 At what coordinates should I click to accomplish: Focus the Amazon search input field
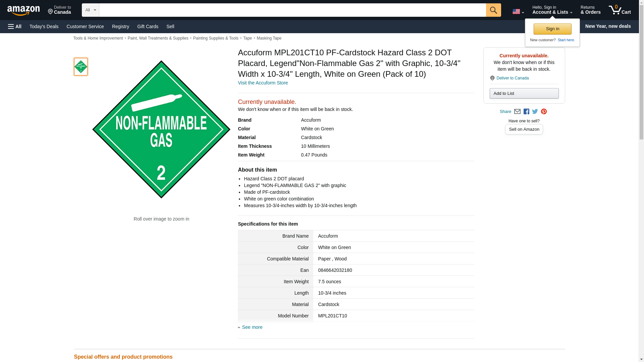click(292, 10)
